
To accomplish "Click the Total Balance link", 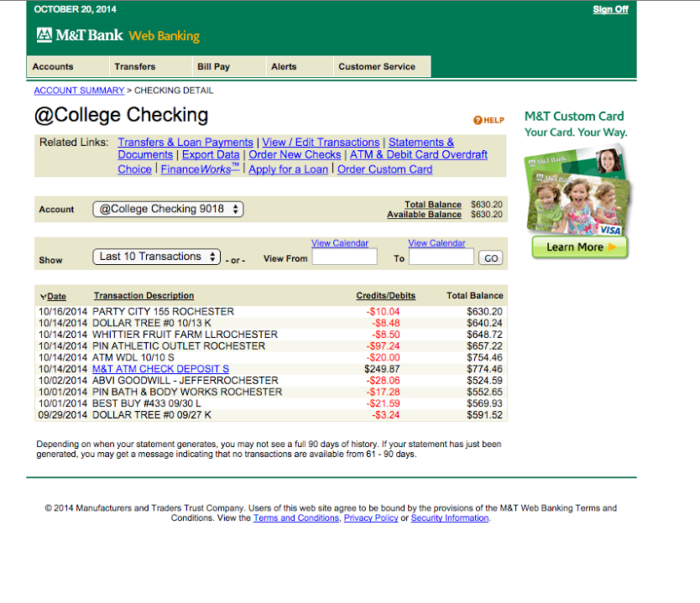I will coord(433,205).
